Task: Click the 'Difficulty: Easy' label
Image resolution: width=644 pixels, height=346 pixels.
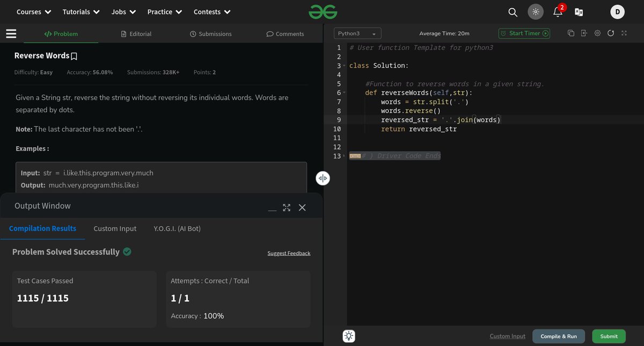Action: pos(33,72)
